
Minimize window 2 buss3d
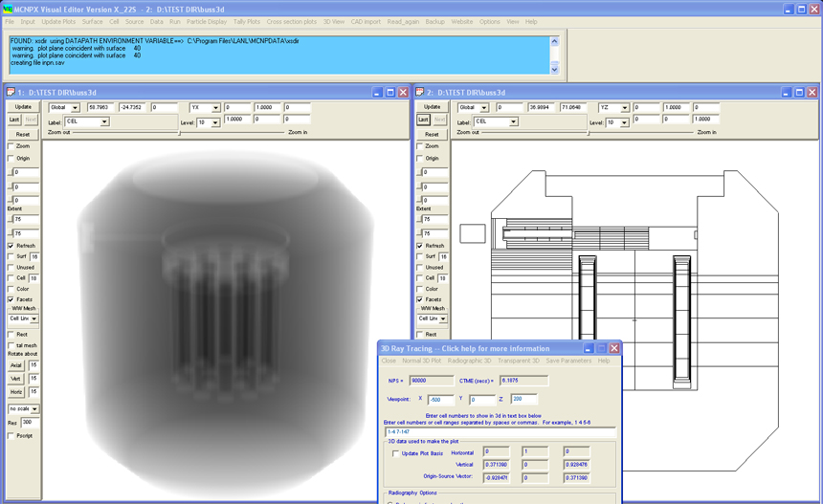786,93
